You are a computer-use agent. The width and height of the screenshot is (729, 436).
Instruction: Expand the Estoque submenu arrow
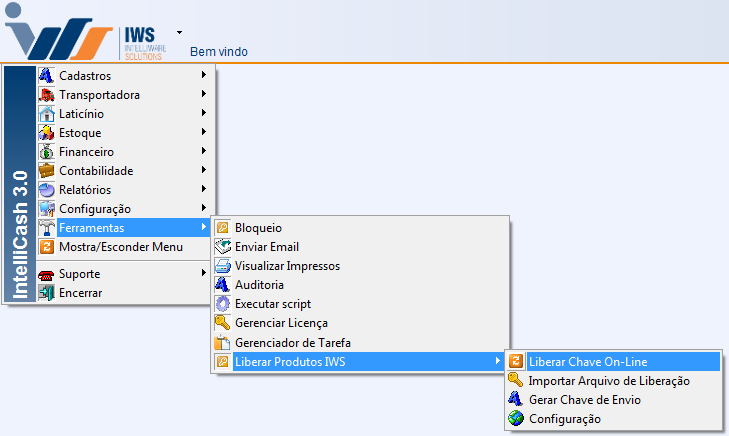coord(204,132)
